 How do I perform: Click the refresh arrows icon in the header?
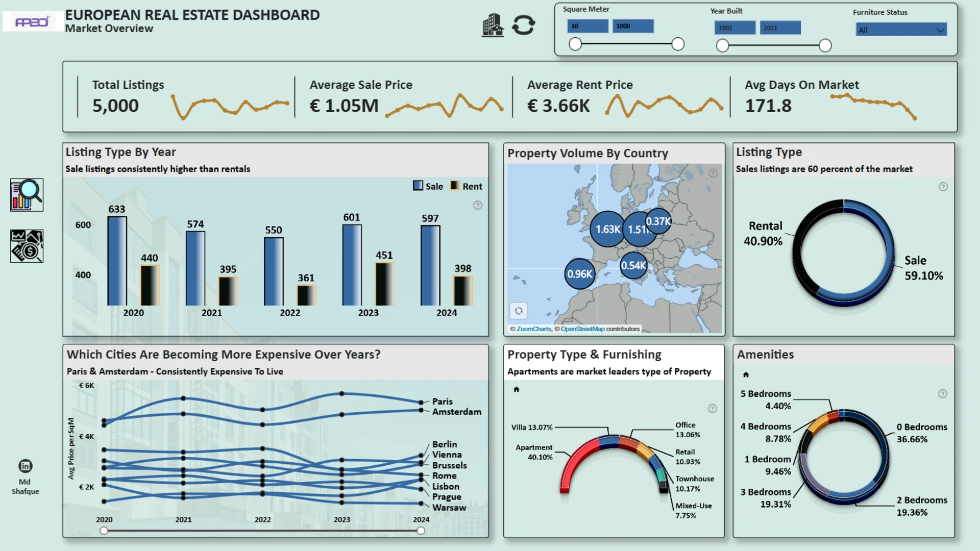[x=523, y=25]
